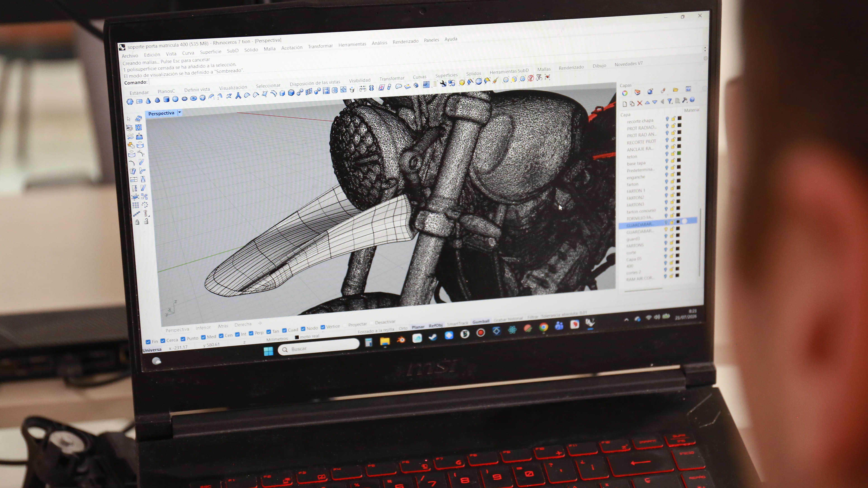868x488 pixels.
Task: Toggle the Punto object snap checkbox
Action: coord(183,339)
